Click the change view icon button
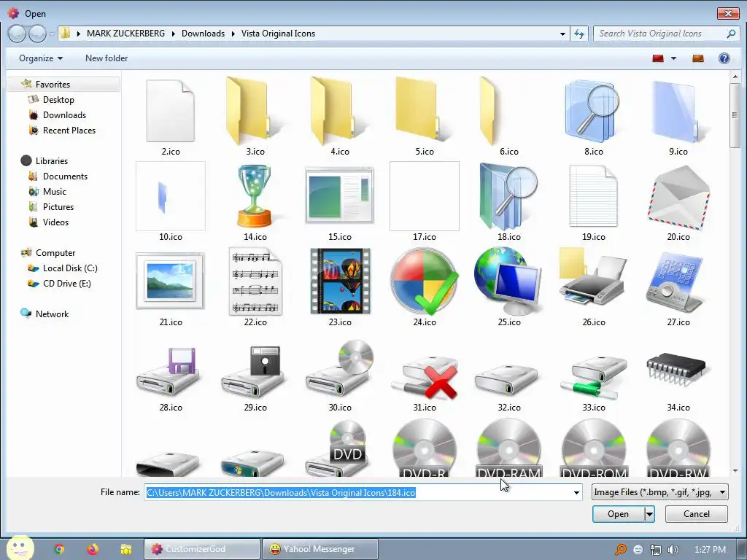The width and height of the screenshot is (747, 560). point(658,58)
